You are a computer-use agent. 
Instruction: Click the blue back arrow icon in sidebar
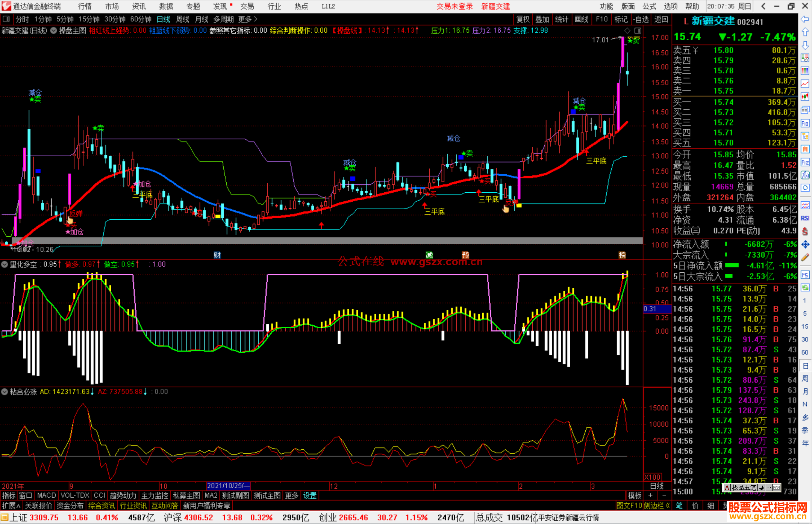click(805, 19)
